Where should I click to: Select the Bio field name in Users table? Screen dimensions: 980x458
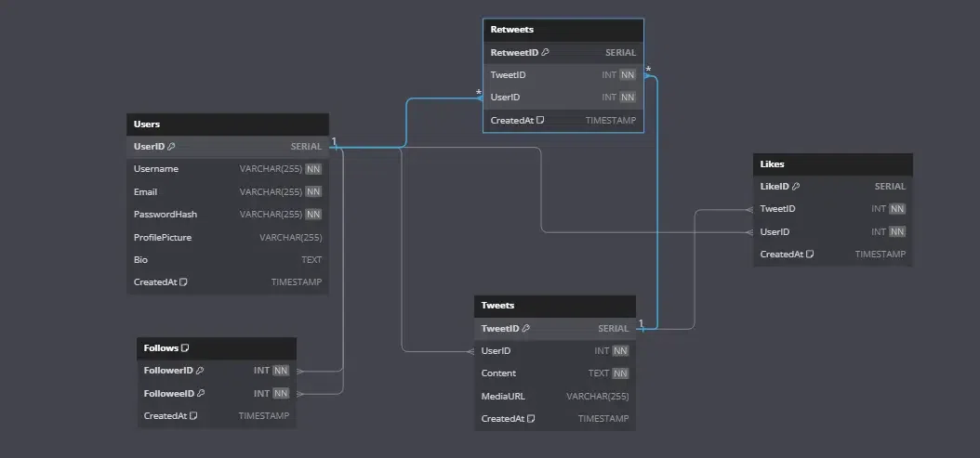[140, 260]
